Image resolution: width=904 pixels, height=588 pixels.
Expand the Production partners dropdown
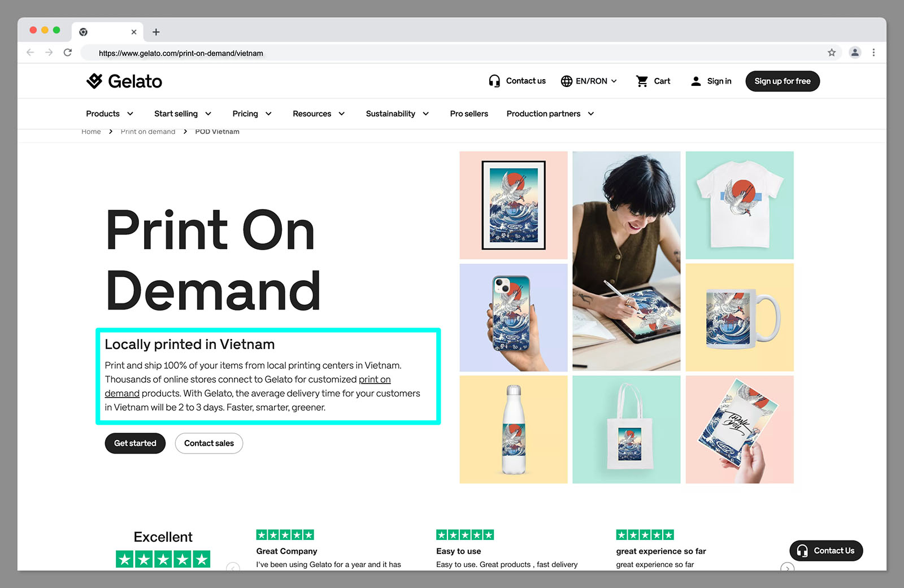click(549, 114)
